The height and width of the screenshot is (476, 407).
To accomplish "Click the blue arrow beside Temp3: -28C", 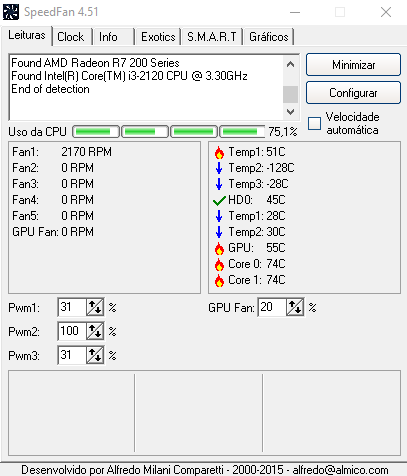I will (219, 184).
